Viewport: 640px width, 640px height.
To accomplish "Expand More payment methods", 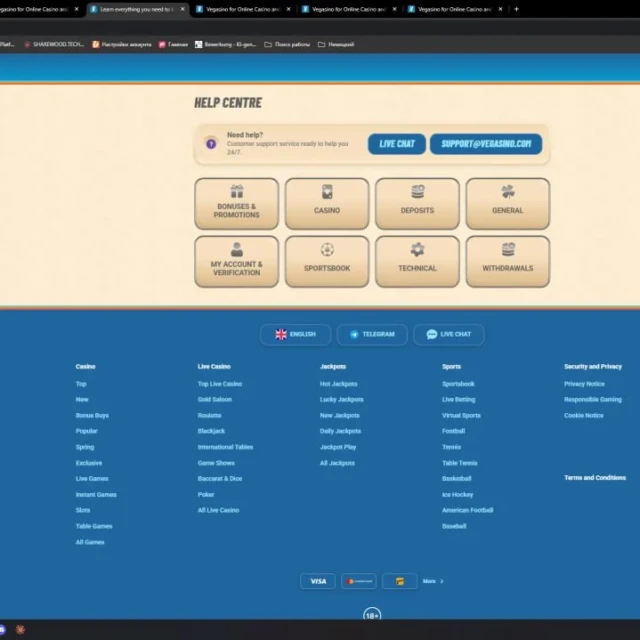I will point(433,581).
